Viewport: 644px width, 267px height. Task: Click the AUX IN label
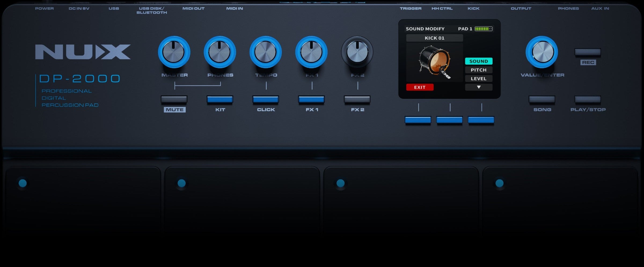click(x=600, y=9)
